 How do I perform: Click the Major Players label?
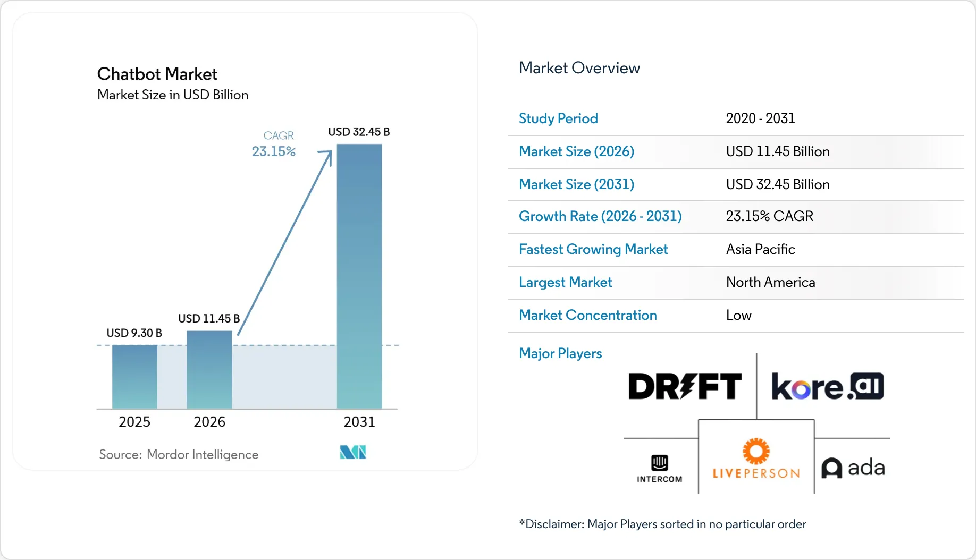560,353
